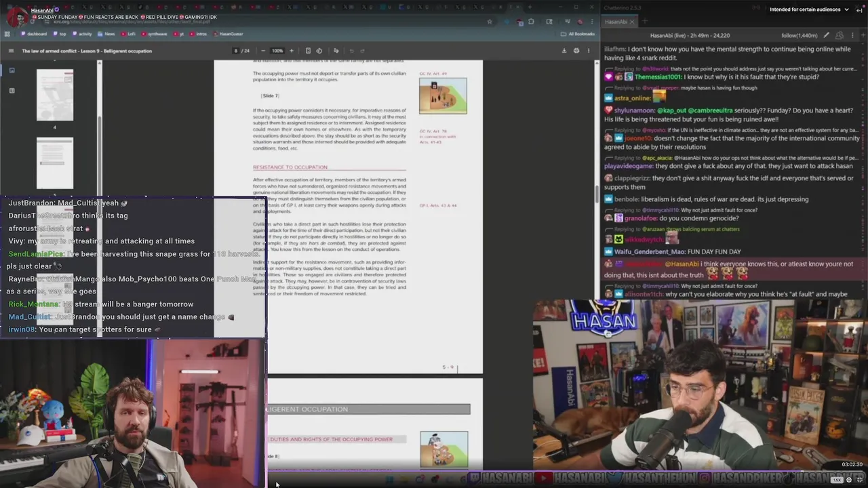Open the PDF viewer sidebar menu icon

click(x=11, y=51)
